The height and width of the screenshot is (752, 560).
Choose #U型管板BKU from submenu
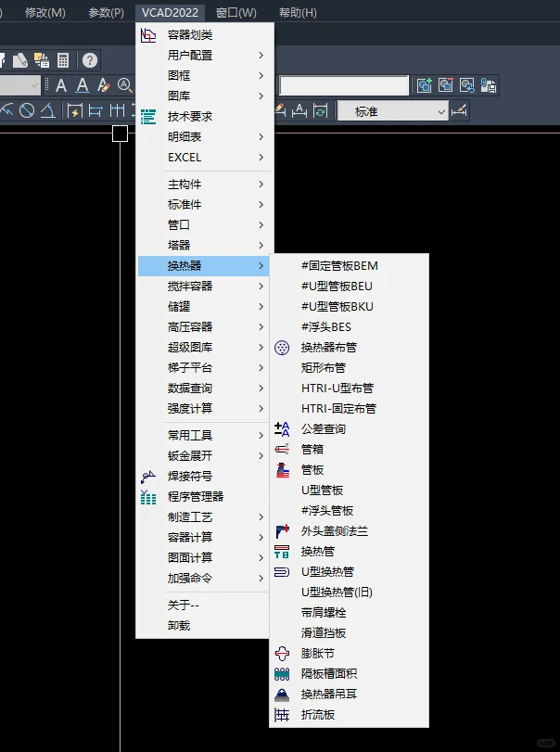tap(349, 307)
